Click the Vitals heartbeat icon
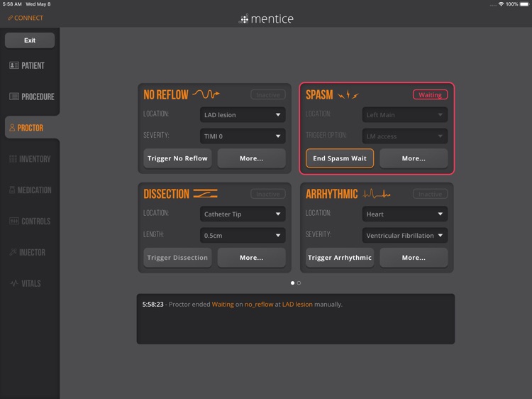 (x=14, y=283)
